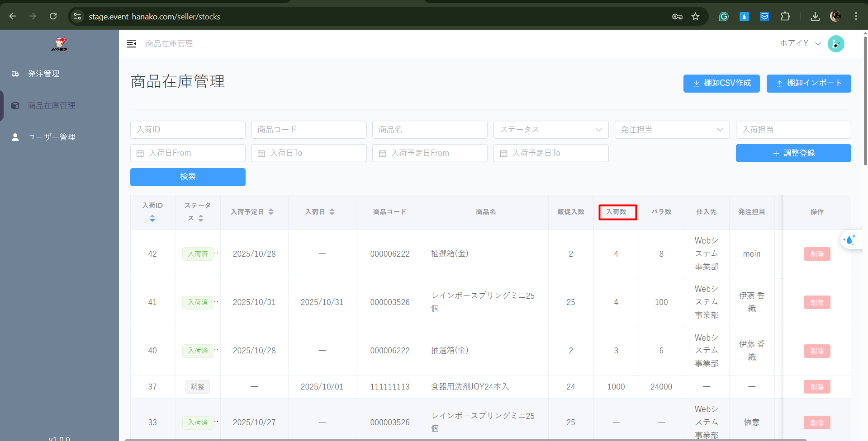Focus the 商品コード input field
868x441 pixels.
pyautogui.click(x=308, y=130)
